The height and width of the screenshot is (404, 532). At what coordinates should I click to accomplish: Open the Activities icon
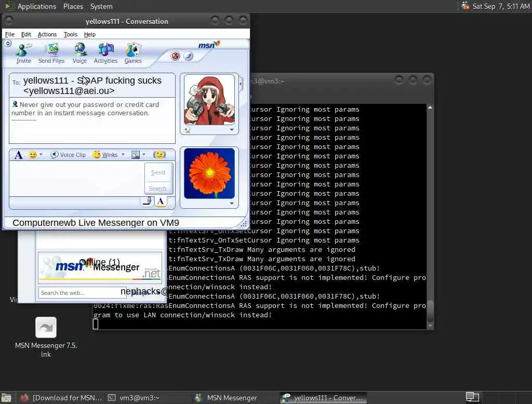click(105, 53)
